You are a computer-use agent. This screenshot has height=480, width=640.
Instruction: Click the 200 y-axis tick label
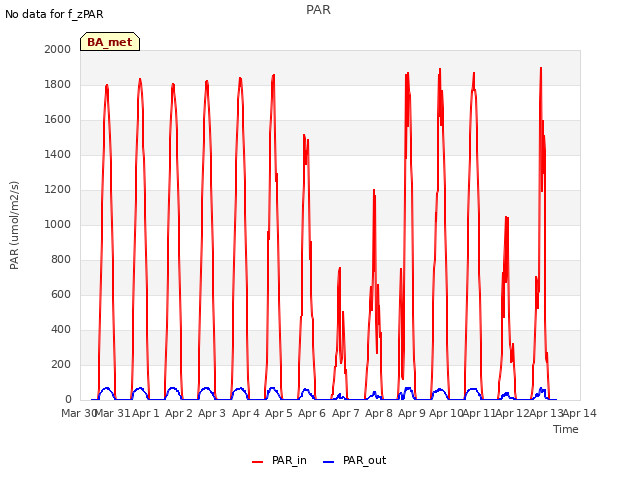61,364
